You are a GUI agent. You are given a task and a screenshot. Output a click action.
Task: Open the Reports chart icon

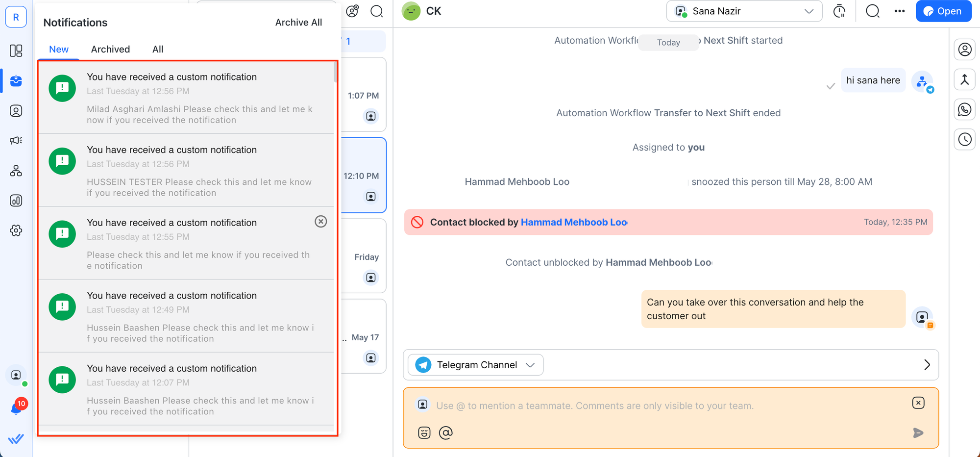(16, 201)
